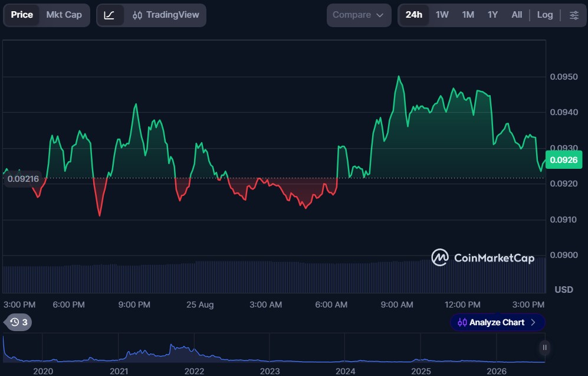Click 2026 on the history timeline
The image size is (588, 376).
coord(497,371)
